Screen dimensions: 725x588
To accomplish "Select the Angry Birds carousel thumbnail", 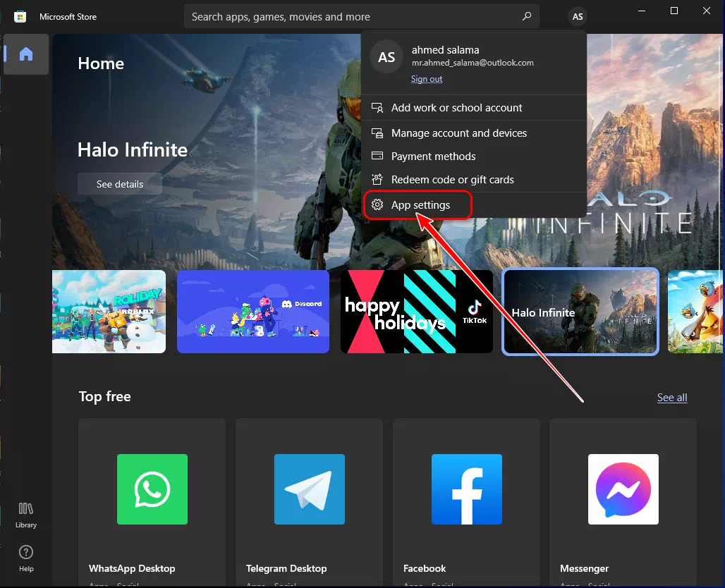I will (695, 312).
